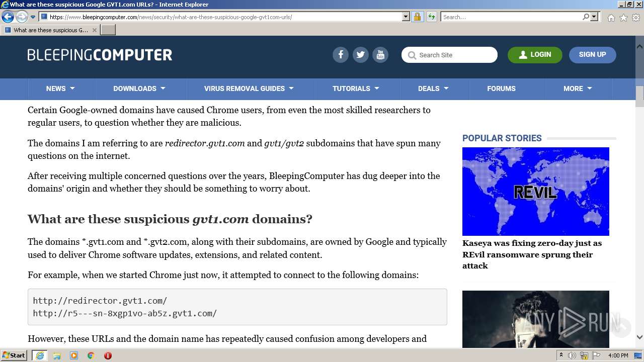Open the REvil world map story thumbnail
The image size is (644, 362).
tap(535, 191)
